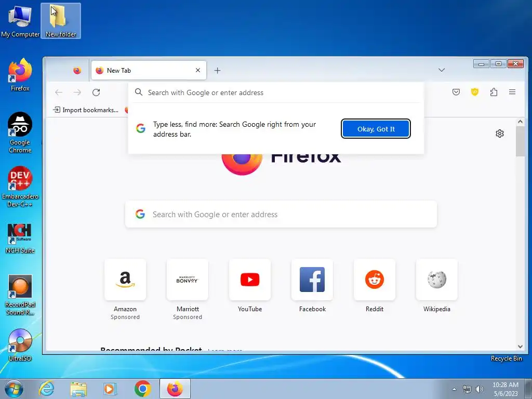Click the scrollbar down arrow in Firefox
The height and width of the screenshot is (399, 532).
520,347
